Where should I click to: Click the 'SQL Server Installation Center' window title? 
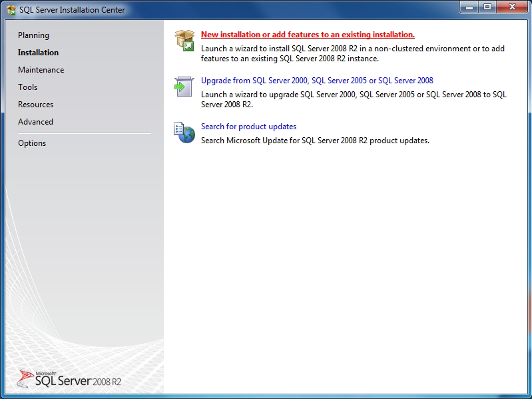[x=72, y=10]
